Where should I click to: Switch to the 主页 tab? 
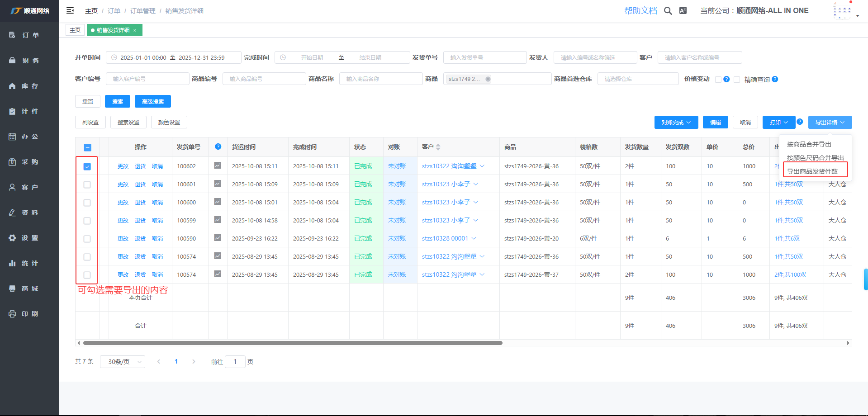tap(75, 30)
